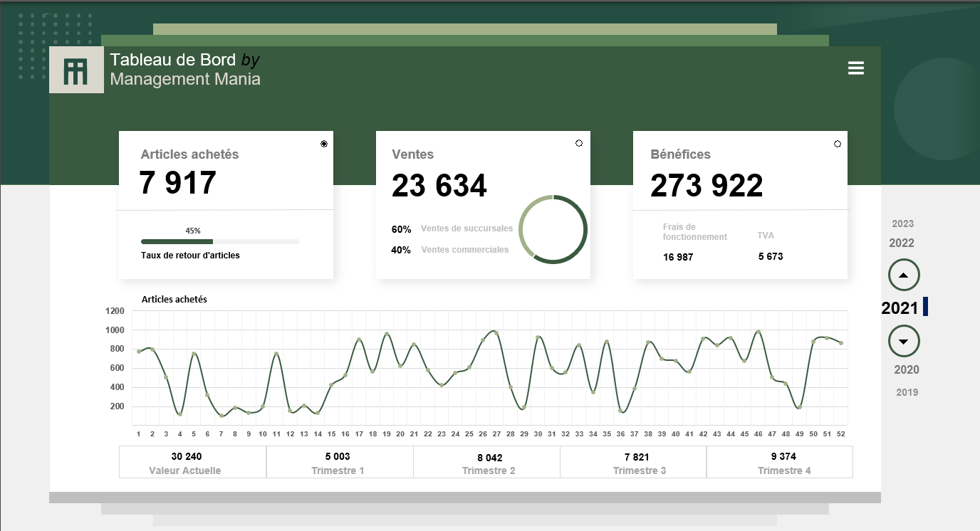Screen dimensions: 980x531
Task: Click the 7 917 articles value
Action: click(x=178, y=183)
